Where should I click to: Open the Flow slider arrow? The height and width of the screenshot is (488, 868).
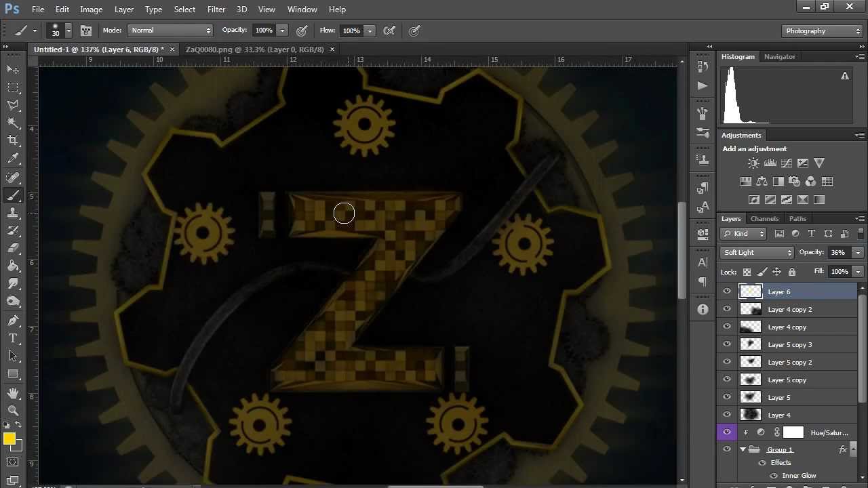[370, 30]
